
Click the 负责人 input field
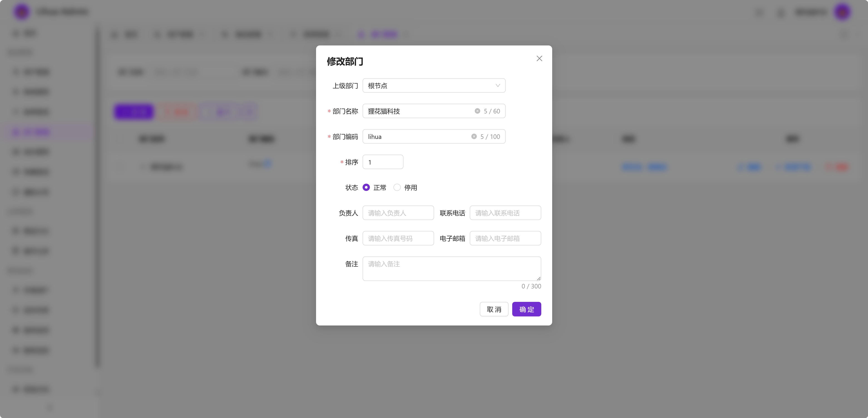point(398,213)
